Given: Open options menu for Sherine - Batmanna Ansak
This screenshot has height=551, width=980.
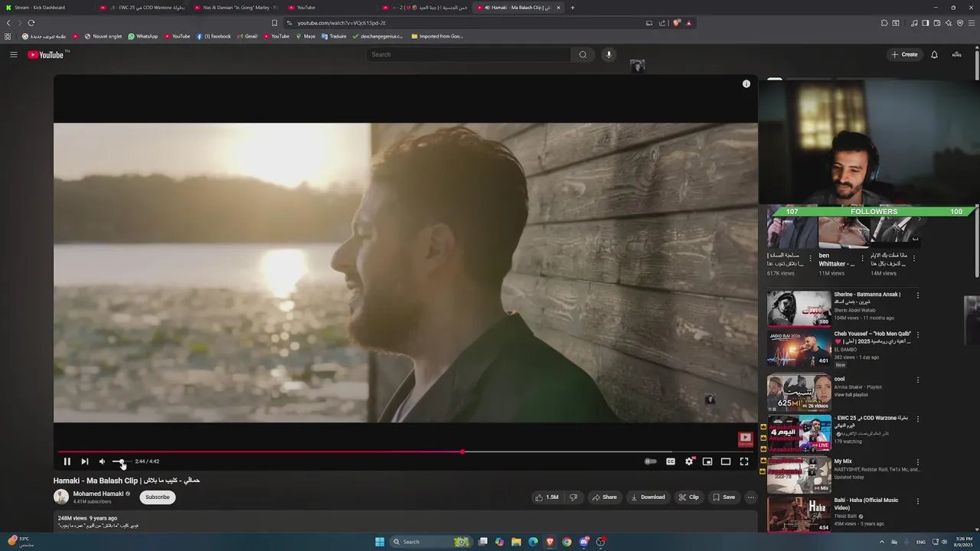Looking at the screenshot, I should click(x=918, y=295).
